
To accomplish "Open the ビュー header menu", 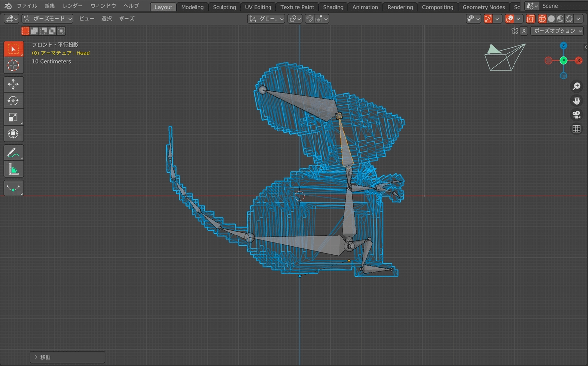I will 87,19.
